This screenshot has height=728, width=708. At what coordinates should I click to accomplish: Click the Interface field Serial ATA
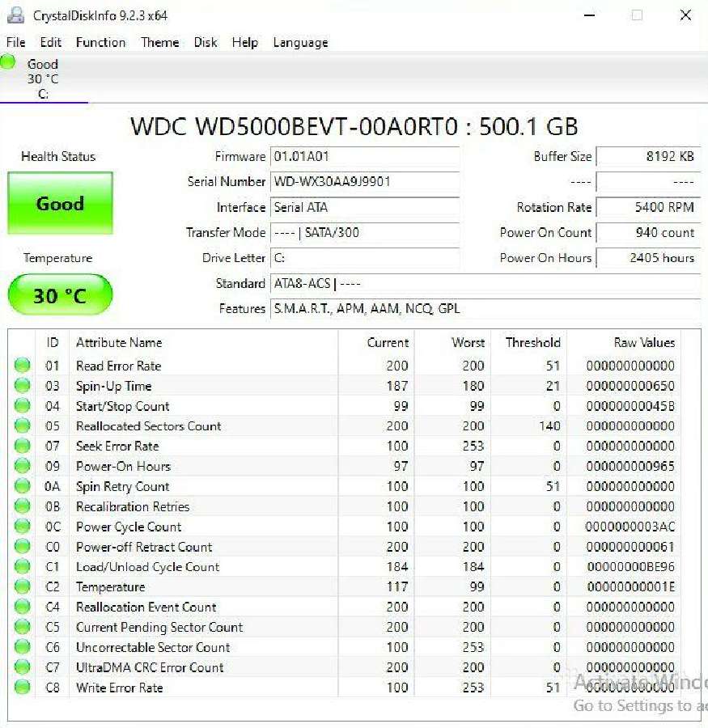pos(365,207)
